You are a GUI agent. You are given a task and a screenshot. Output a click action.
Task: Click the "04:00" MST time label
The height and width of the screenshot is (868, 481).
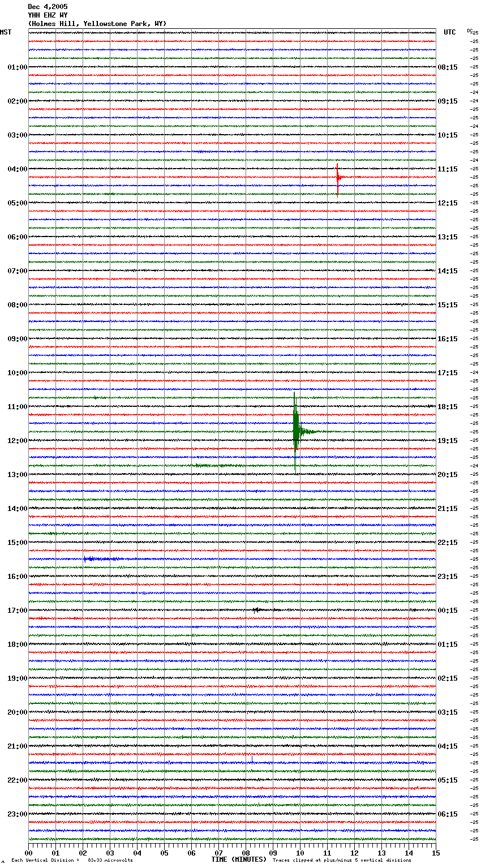point(18,169)
